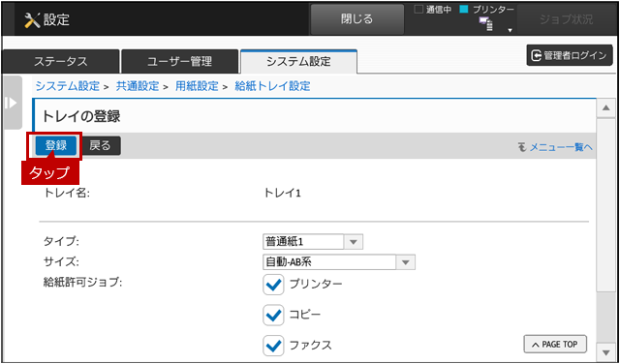Open the ジョブ状況 job status button
This screenshot has height=364, width=620.
566,19
